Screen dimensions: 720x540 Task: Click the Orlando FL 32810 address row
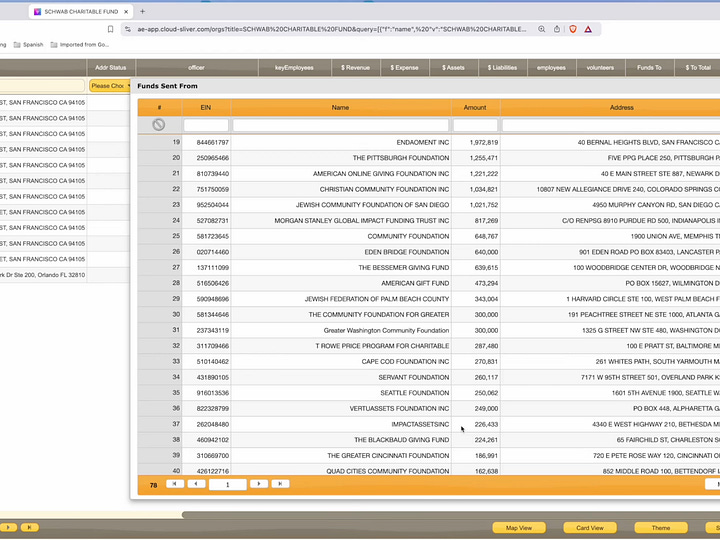tap(43, 275)
